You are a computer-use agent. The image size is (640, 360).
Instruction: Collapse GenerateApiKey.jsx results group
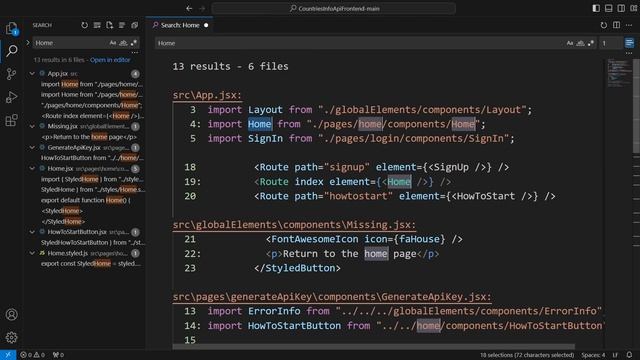(x=32, y=147)
